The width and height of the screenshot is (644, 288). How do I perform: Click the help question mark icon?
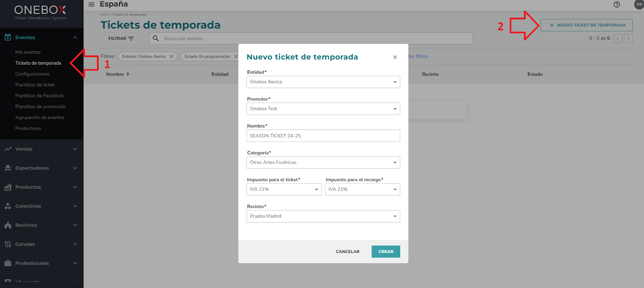617,4
